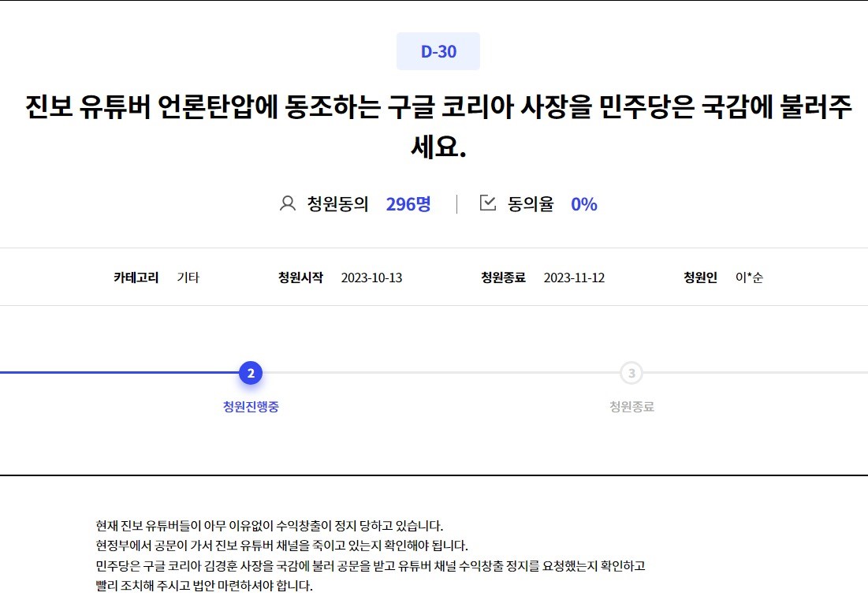Click the petition title starting with 진보 유튜버
The width and height of the screenshot is (868, 611).
point(438,126)
